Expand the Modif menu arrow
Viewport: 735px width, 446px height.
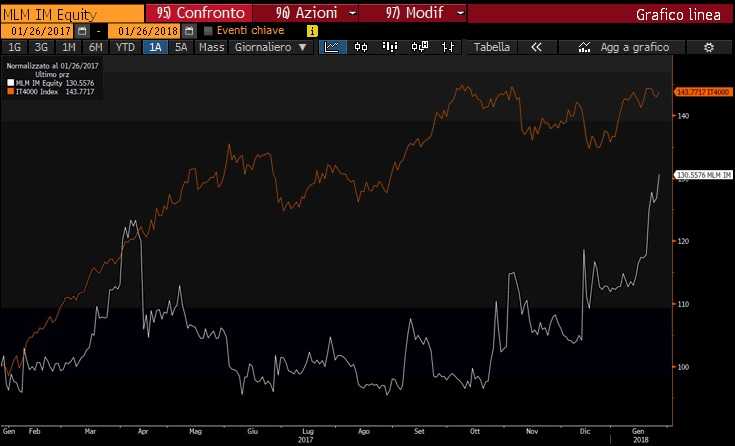(461, 14)
